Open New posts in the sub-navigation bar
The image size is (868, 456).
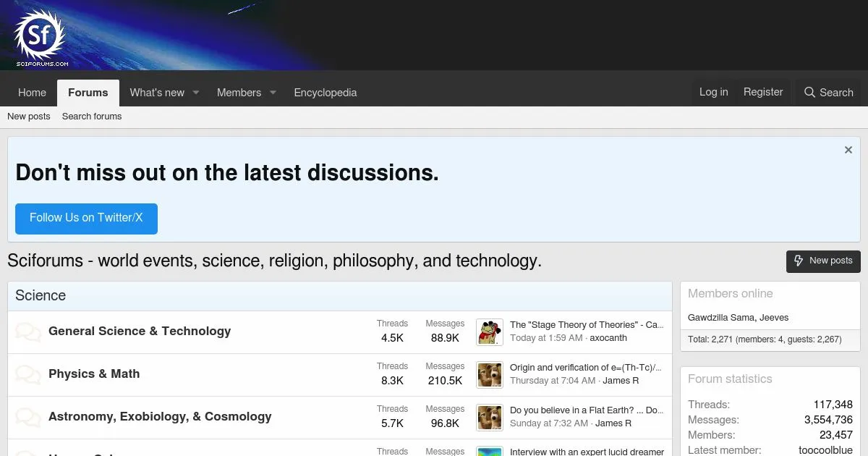pos(29,117)
